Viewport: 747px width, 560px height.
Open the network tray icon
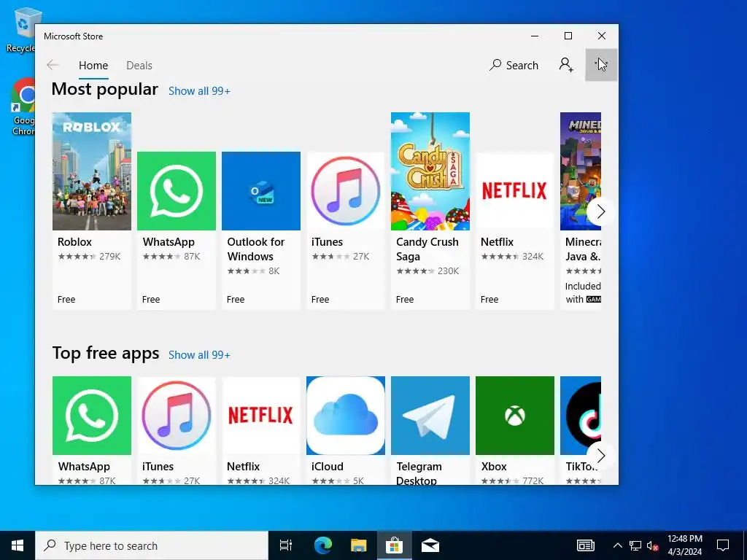click(x=635, y=545)
